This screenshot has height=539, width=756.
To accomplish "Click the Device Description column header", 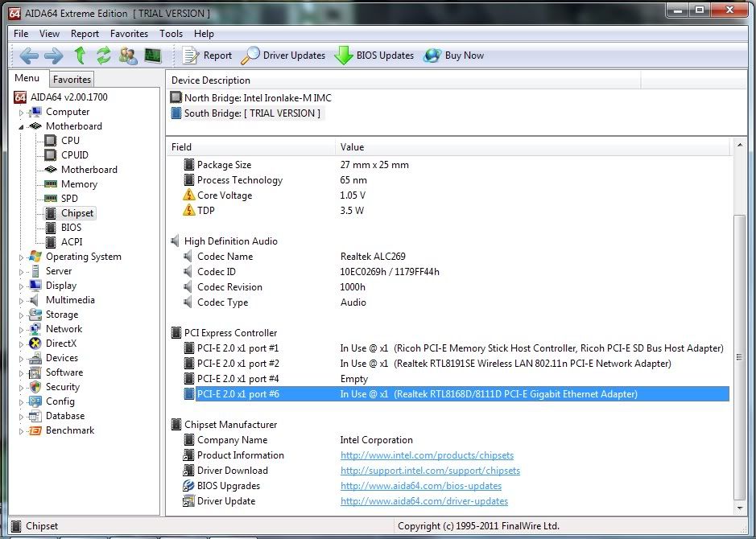I will [403, 80].
